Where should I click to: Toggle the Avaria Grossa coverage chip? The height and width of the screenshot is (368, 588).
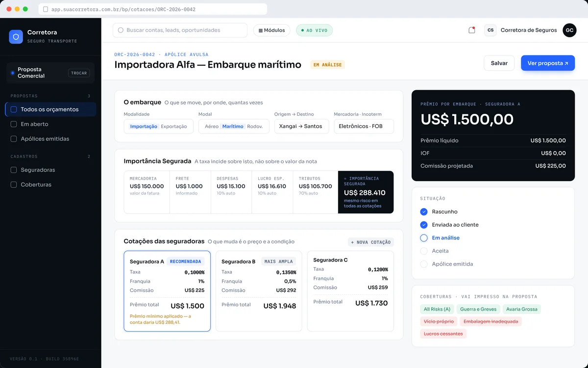point(522,309)
